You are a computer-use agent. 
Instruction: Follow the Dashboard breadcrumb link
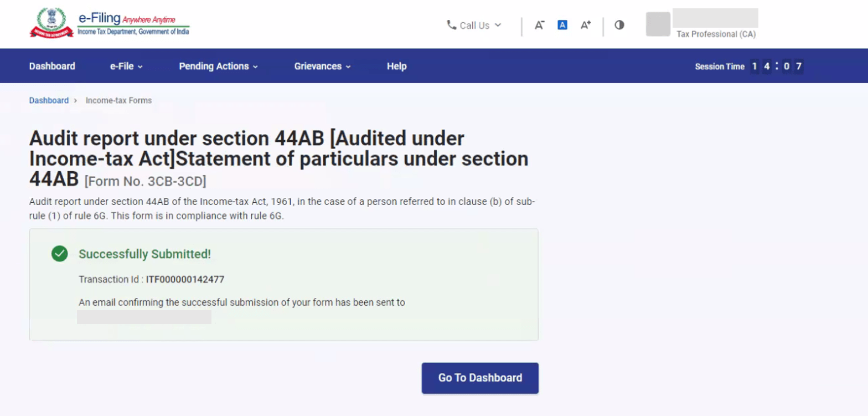pos(49,100)
